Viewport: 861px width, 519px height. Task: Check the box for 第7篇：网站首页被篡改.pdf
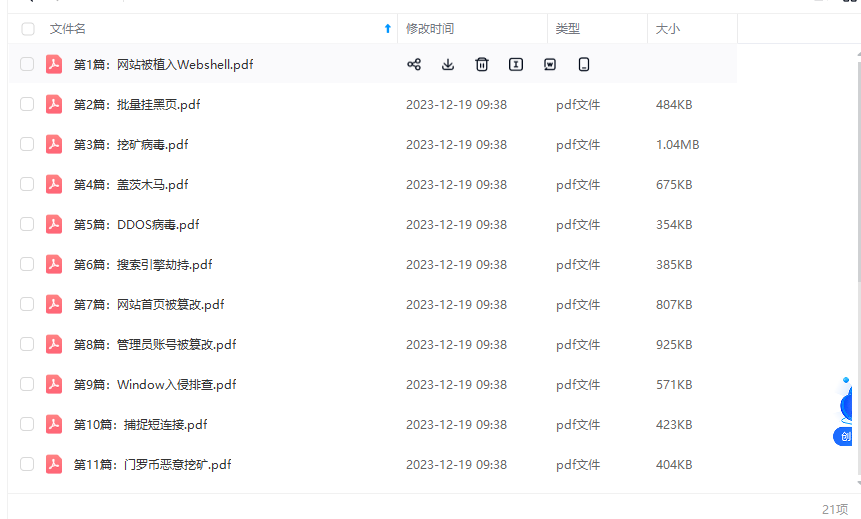pyautogui.click(x=27, y=304)
